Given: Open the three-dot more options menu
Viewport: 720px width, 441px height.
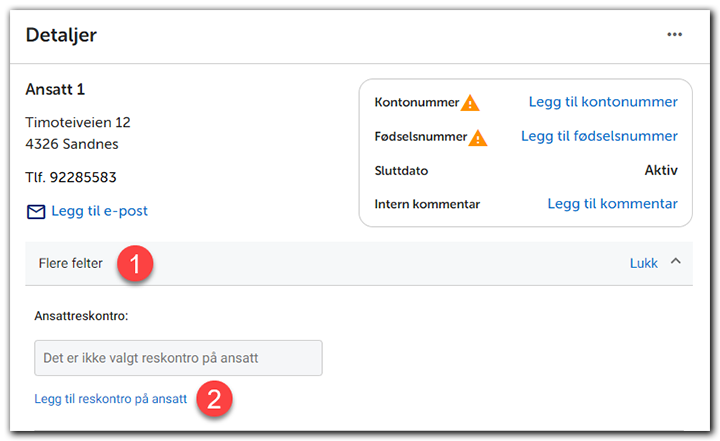Looking at the screenshot, I should coord(675,35).
